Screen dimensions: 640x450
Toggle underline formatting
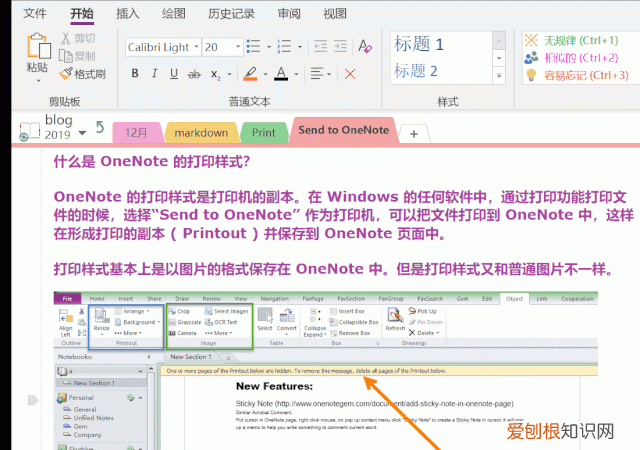pos(174,74)
